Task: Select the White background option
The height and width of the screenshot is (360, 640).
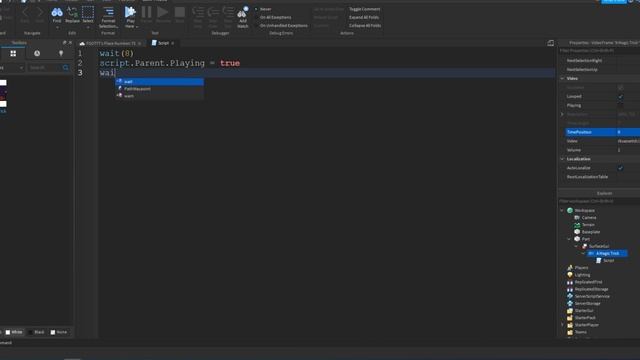Action: click(x=14, y=332)
